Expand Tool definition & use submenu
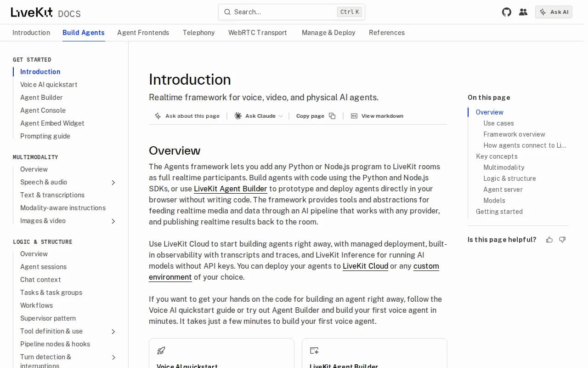The width and height of the screenshot is (588, 368). pos(113,332)
